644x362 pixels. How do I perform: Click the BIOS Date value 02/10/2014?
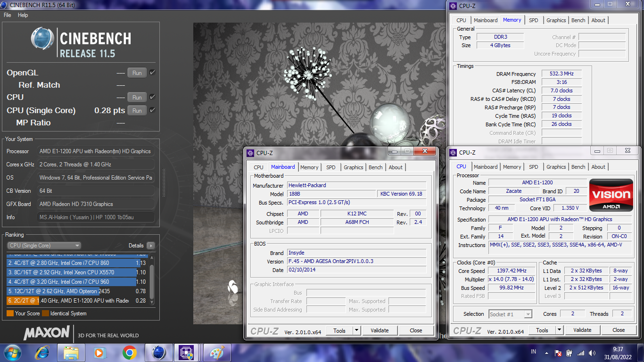pos(356,270)
